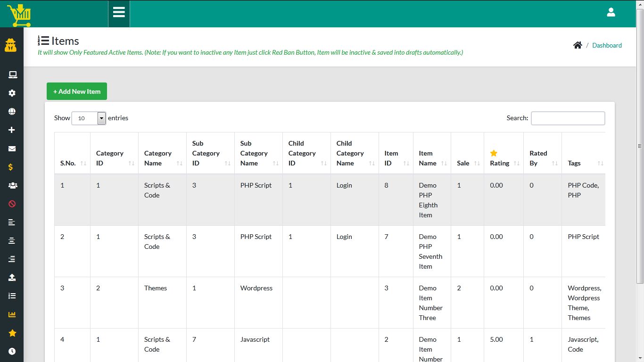Sort by Rated By column header

543,153
